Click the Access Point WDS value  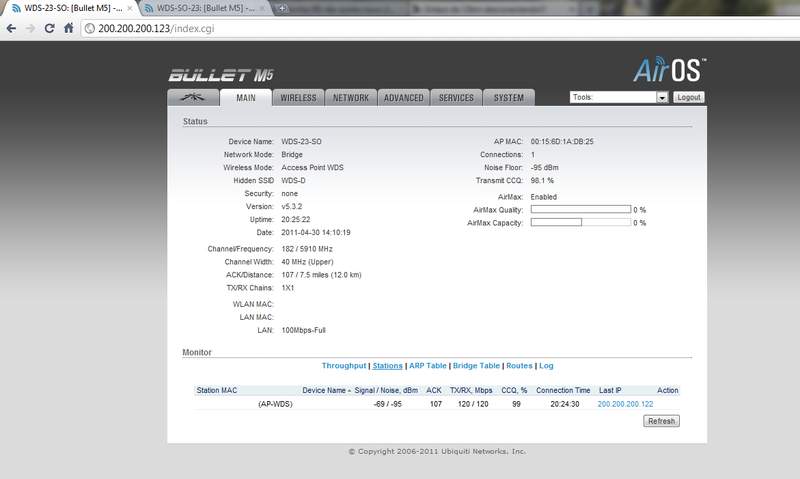click(x=312, y=168)
